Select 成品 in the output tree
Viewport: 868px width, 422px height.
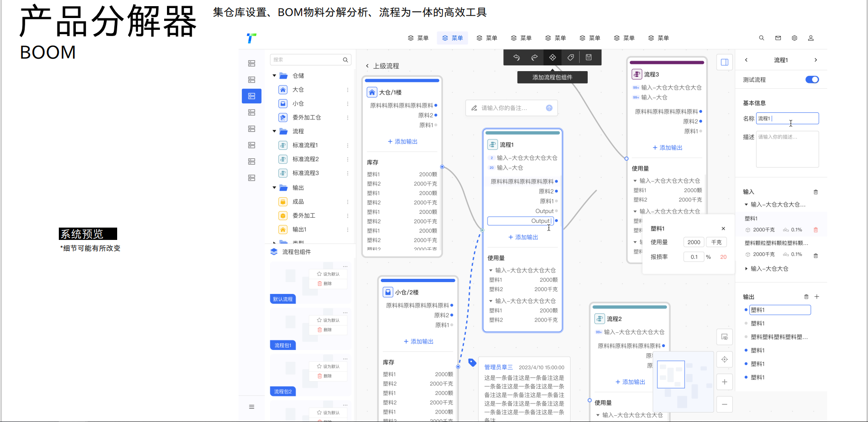coord(298,202)
